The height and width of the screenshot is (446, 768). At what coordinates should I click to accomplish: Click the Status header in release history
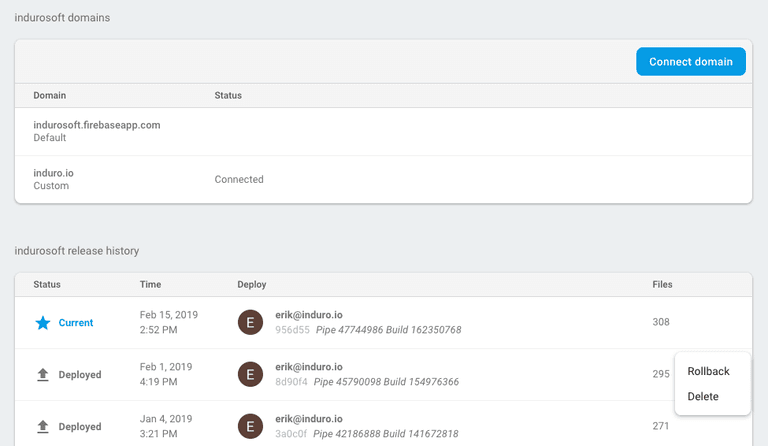(47, 284)
